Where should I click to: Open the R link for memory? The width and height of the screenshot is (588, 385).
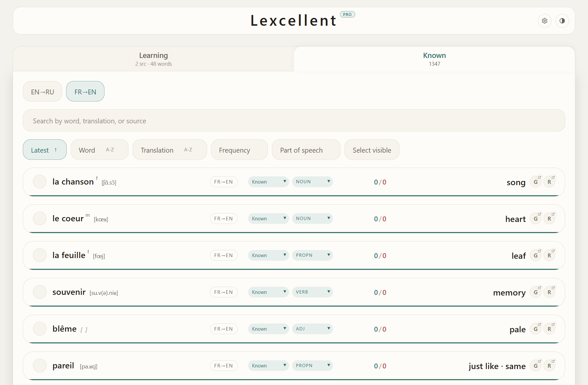tap(549, 292)
